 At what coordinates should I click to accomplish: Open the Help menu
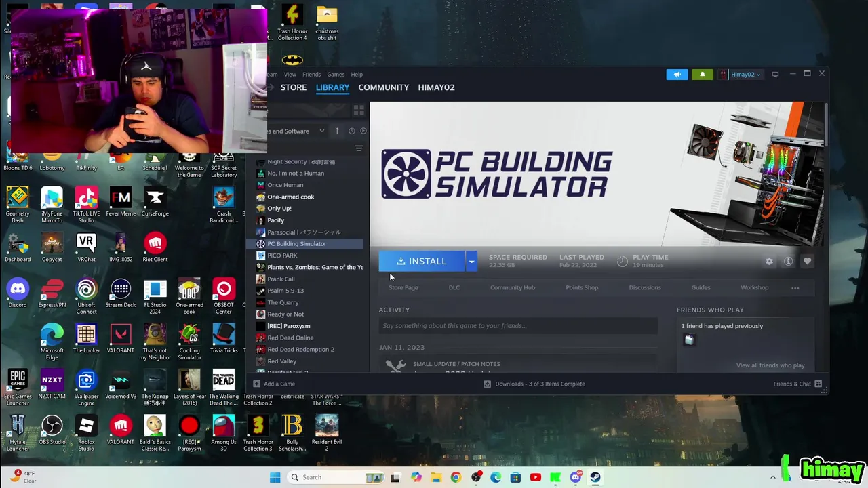coord(357,75)
